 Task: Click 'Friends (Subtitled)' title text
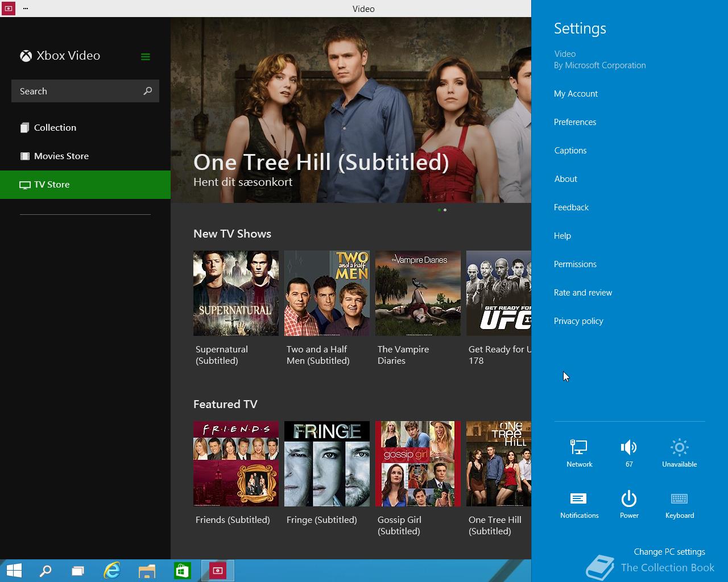(x=233, y=520)
